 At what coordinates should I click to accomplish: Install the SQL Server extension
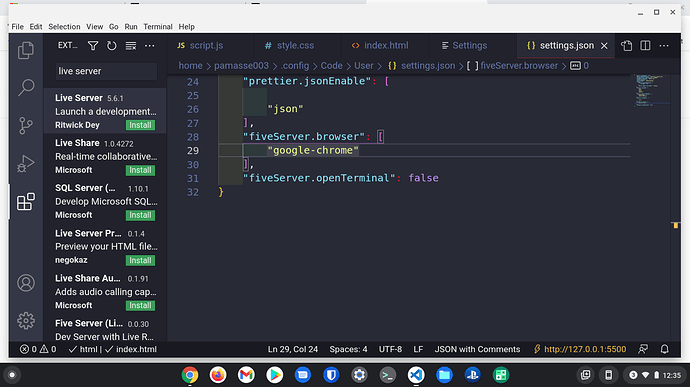click(140, 215)
